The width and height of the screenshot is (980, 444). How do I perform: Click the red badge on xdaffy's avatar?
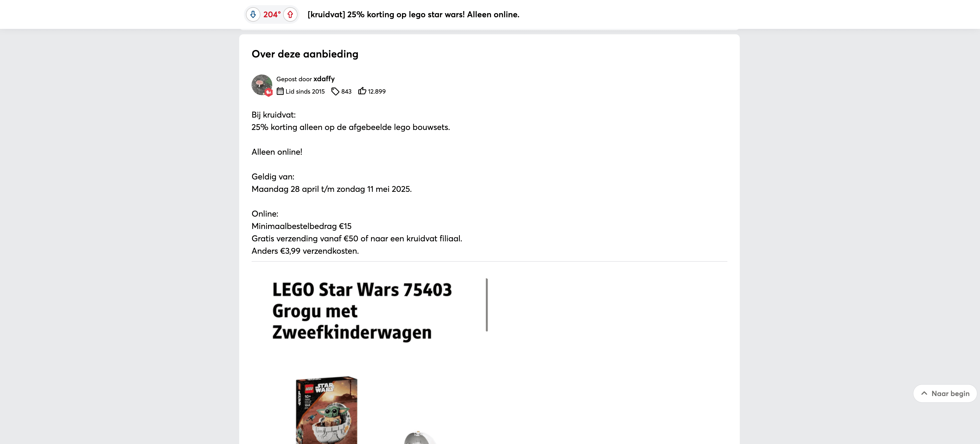269,92
